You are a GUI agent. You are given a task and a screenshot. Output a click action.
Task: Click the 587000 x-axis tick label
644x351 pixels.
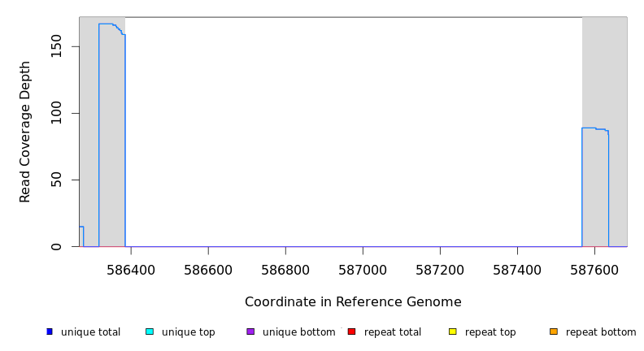(x=363, y=269)
